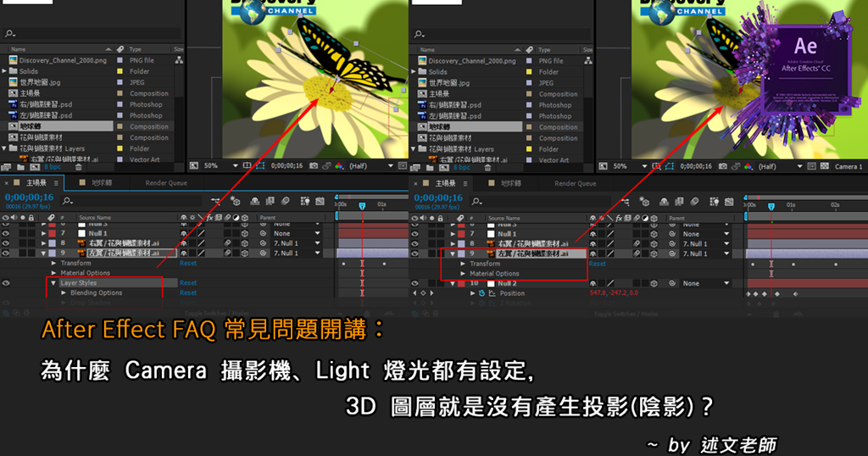This screenshot has height=456, width=868.
Task: Open the Graph Editor icon in the left timeline
Action: (320, 201)
